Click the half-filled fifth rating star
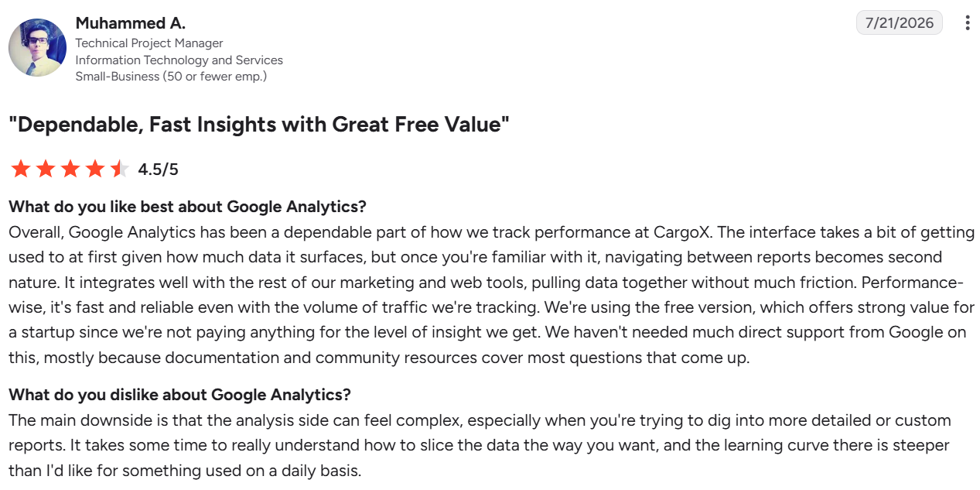This screenshot has height=490, width=980. pyautogui.click(x=119, y=169)
